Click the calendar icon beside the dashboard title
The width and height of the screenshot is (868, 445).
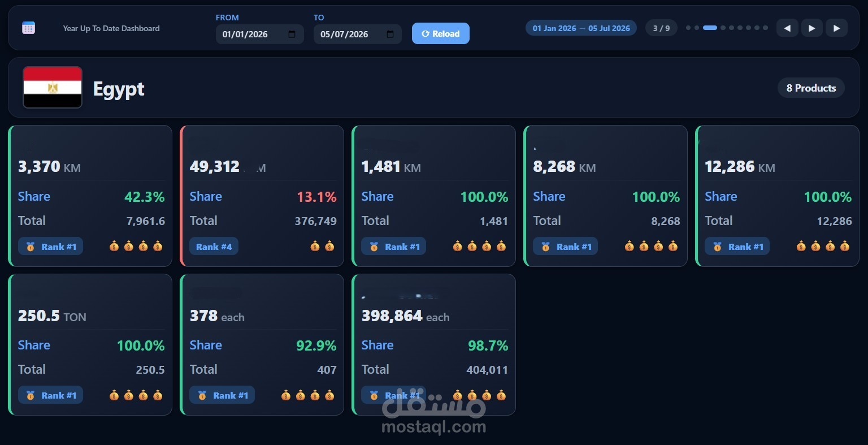coord(28,28)
